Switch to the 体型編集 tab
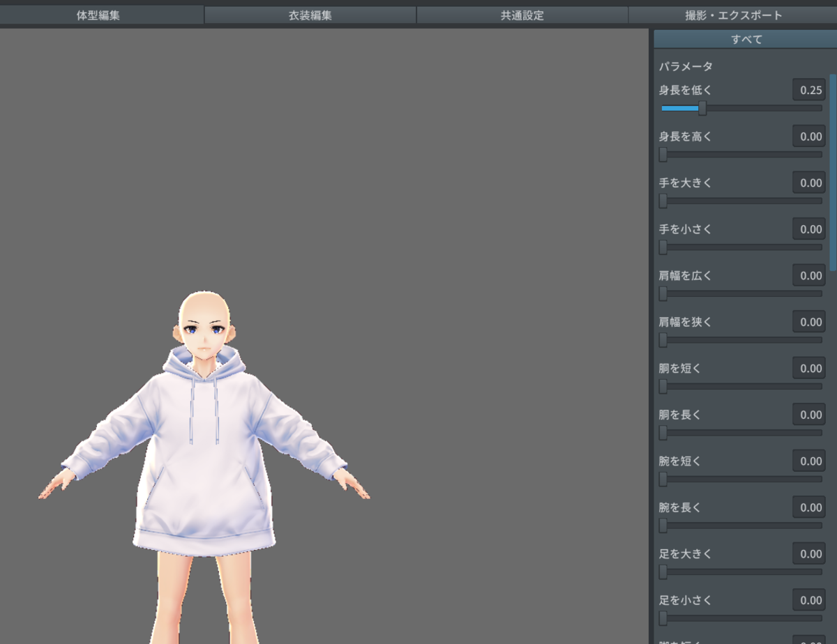The height and width of the screenshot is (644, 837). coord(98,15)
